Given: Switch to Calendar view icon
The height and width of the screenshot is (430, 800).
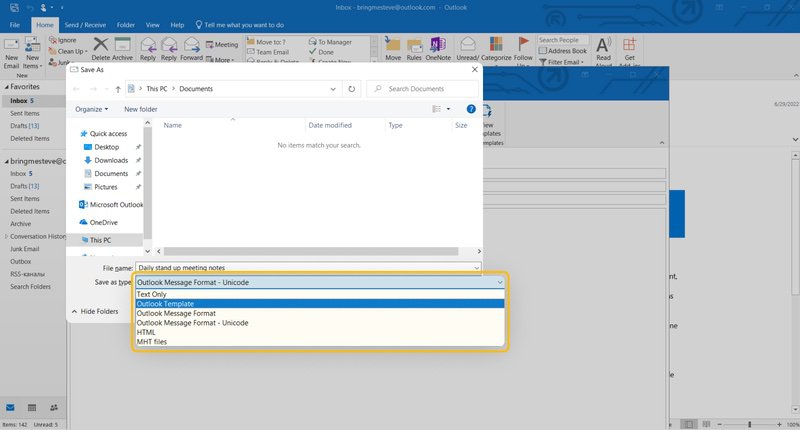Looking at the screenshot, I should coord(32,408).
